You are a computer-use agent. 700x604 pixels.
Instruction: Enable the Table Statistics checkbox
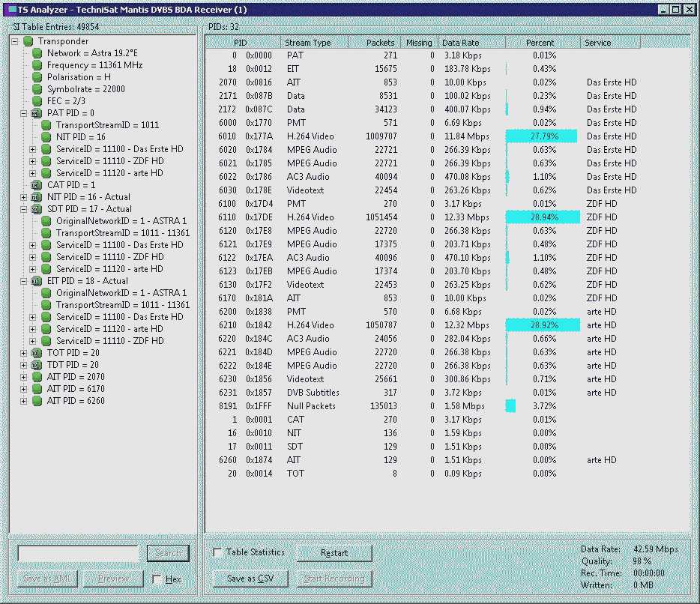pyautogui.click(x=218, y=552)
